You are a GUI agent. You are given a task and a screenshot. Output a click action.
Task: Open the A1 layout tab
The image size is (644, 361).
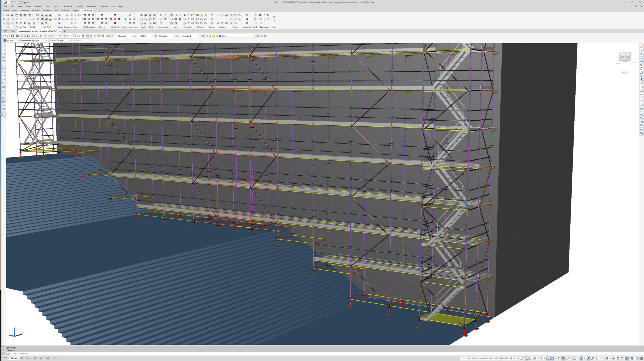[x=28, y=358]
